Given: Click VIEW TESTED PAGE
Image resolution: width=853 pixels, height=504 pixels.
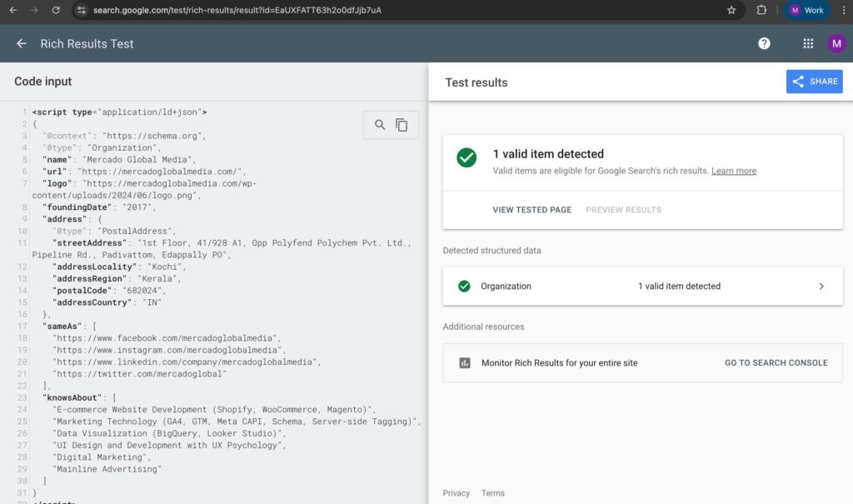Looking at the screenshot, I should click(532, 210).
